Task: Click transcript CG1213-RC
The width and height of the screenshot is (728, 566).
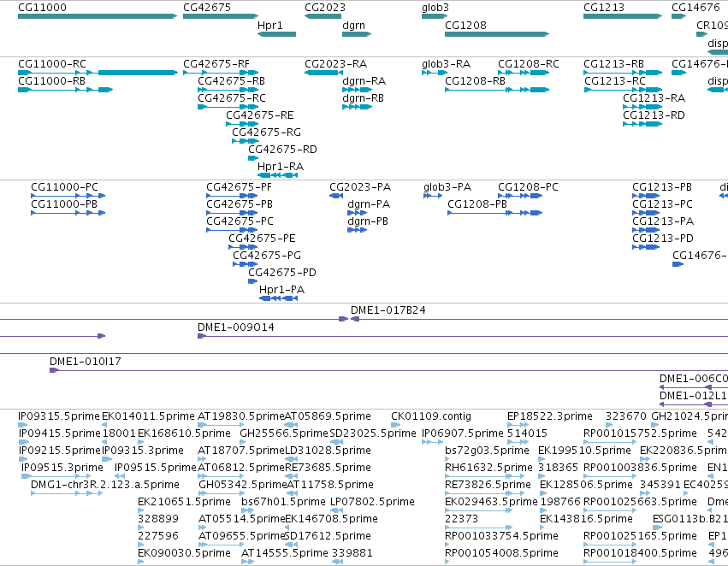Action: point(615,81)
